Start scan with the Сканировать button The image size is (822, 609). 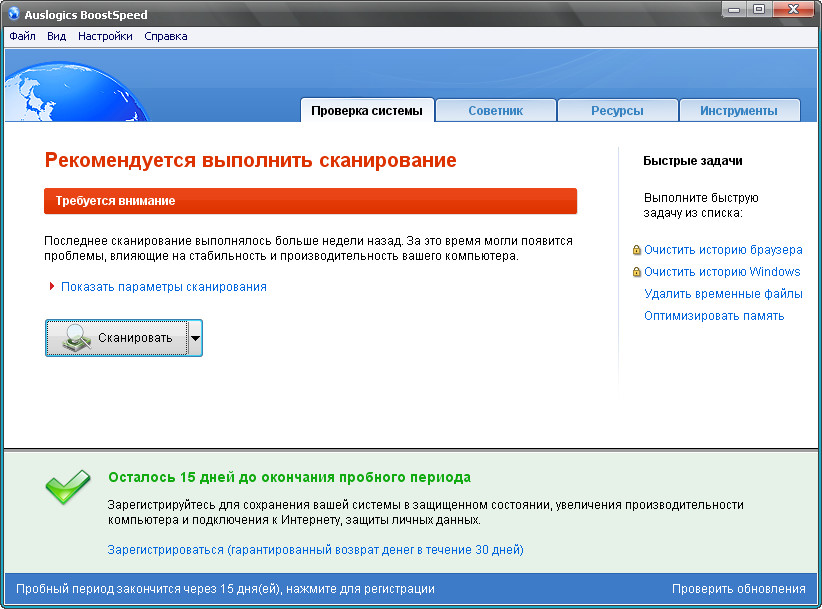pos(116,338)
